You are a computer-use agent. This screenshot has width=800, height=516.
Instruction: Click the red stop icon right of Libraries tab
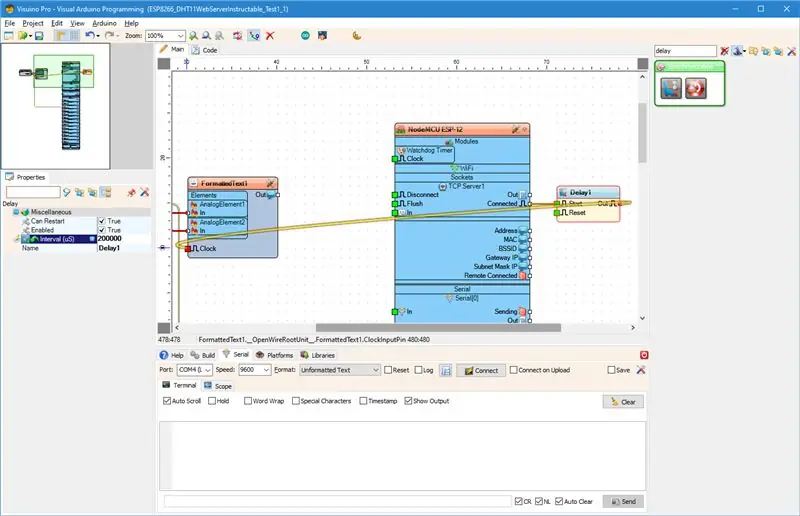pos(644,355)
